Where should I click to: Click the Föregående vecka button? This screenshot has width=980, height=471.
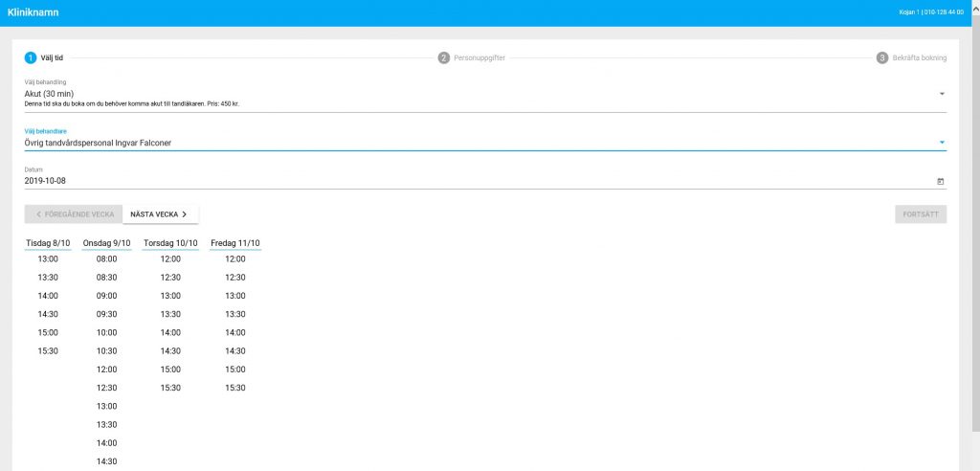pyautogui.click(x=74, y=213)
